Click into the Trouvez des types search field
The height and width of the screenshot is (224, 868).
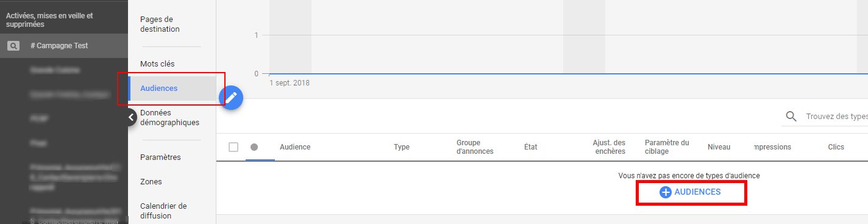pyautogui.click(x=836, y=117)
